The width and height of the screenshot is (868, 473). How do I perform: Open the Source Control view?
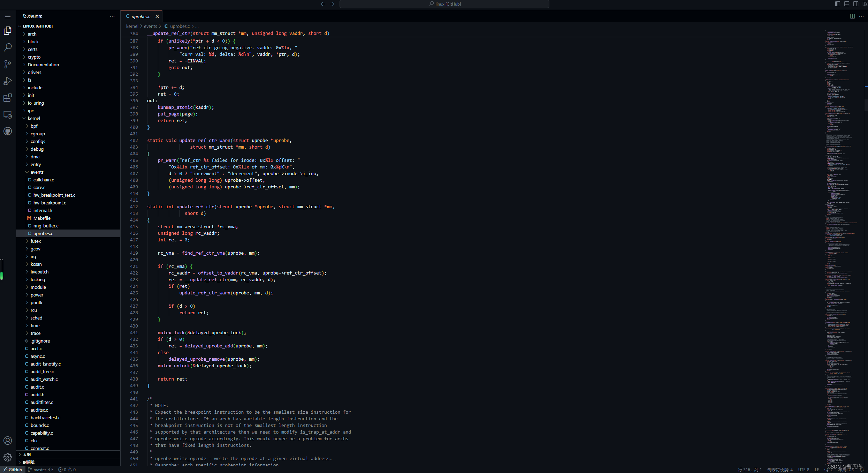(8, 64)
